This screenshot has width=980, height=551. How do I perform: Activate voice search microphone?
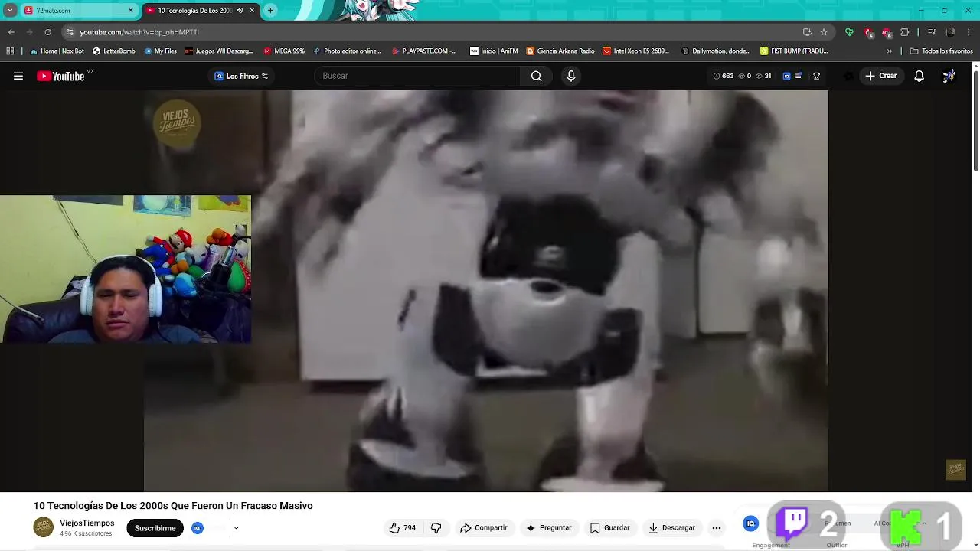point(570,76)
